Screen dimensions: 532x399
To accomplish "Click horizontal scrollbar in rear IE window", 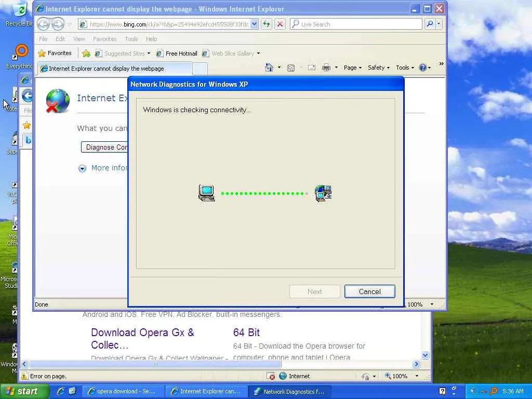I will (155, 364).
